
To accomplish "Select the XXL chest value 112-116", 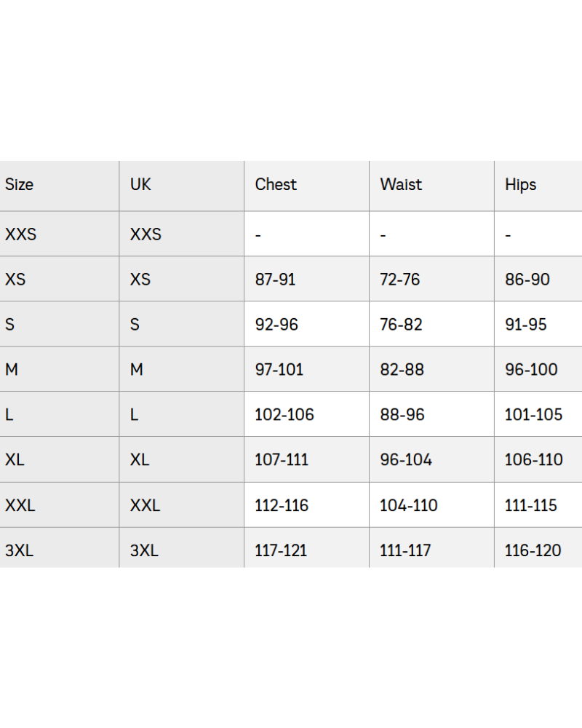I will coord(281,505).
